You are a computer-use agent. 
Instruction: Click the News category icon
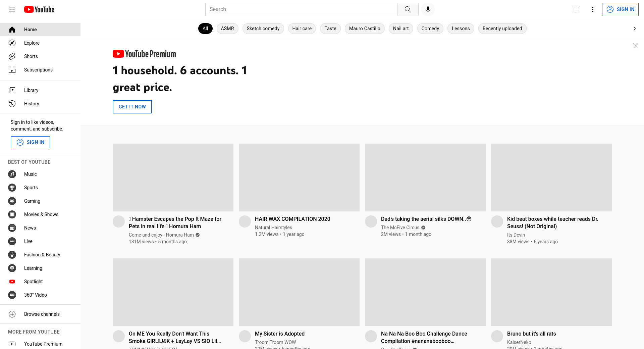(x=12, y=228)
